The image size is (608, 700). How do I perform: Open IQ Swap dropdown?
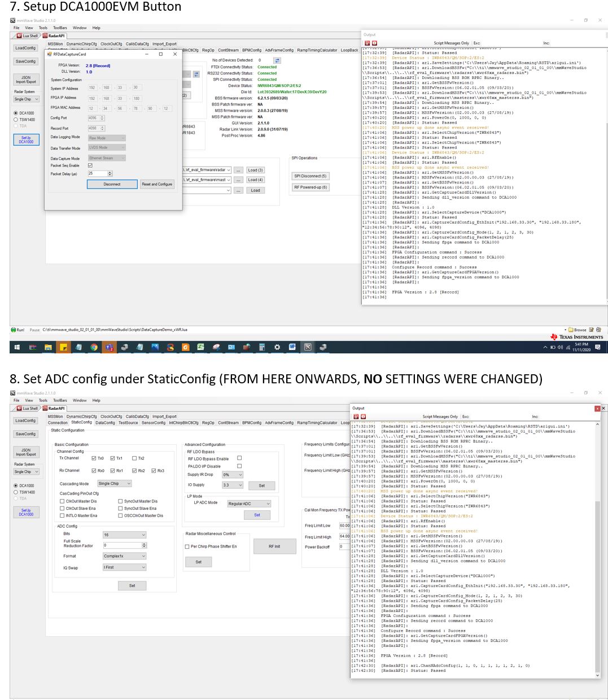[x=125, y=567]
